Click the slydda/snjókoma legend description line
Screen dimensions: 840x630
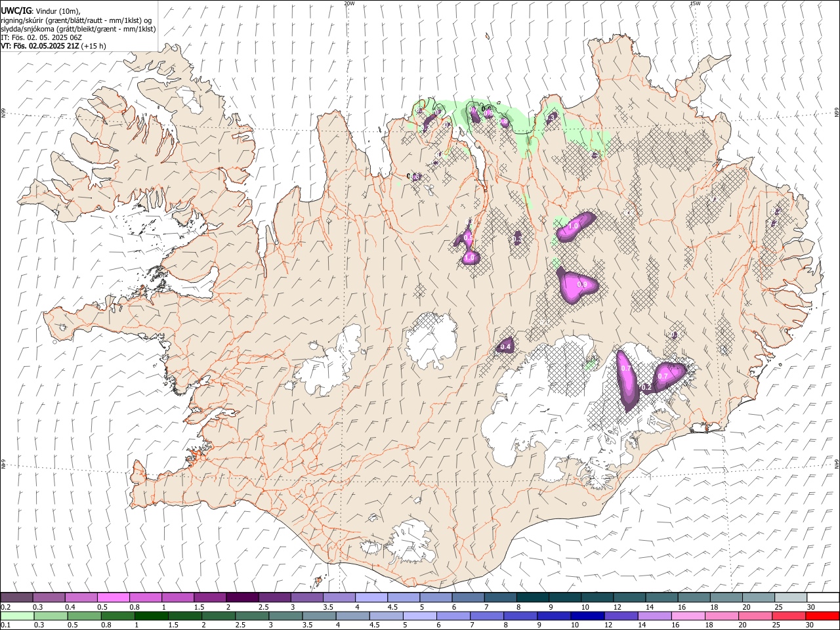click(78, 29)
